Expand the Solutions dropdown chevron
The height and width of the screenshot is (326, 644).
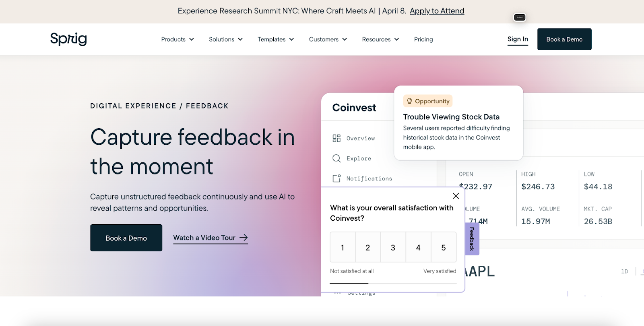pos(240,39)
